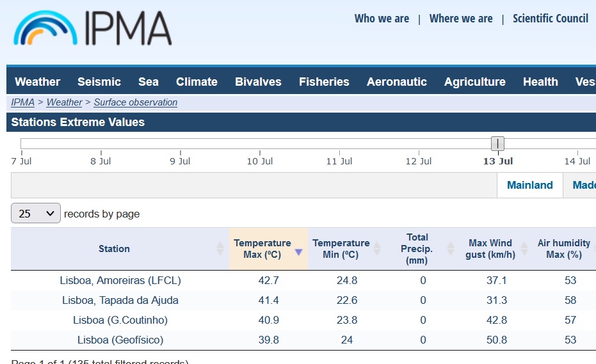Sort by Max Wind gust arrows
The height and width of the screenshot is (364, 596).
coord(524,249)
